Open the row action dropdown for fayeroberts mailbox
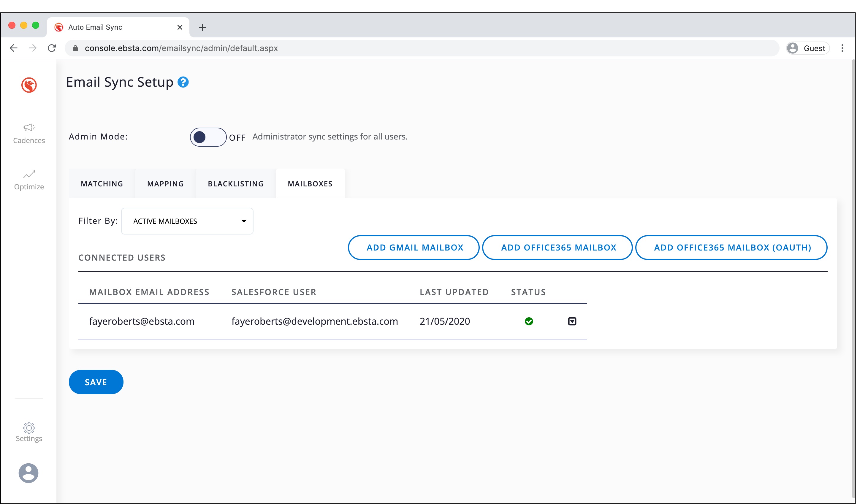The image size is (868, 504). pyautogui.click(x=572, y=321)
